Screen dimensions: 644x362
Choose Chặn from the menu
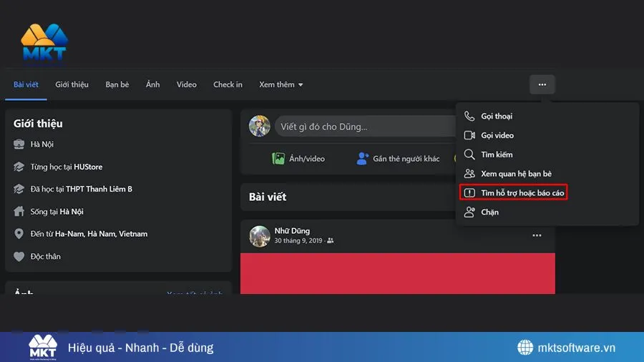click(x=547, y=212)
